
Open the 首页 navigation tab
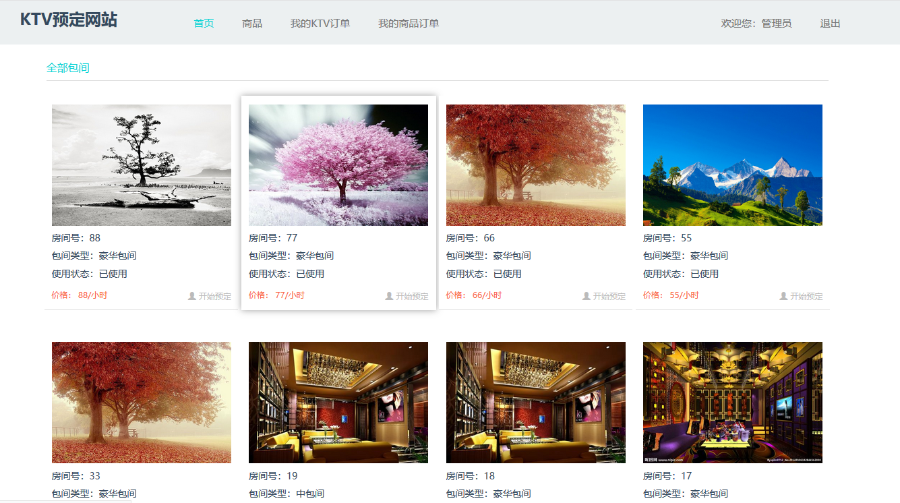pos(204,24)
